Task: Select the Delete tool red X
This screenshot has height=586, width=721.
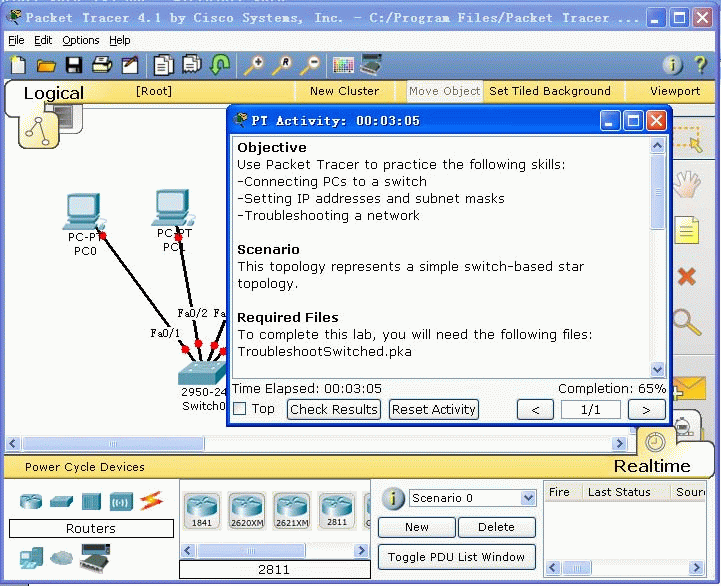Action: coord(686,276)
